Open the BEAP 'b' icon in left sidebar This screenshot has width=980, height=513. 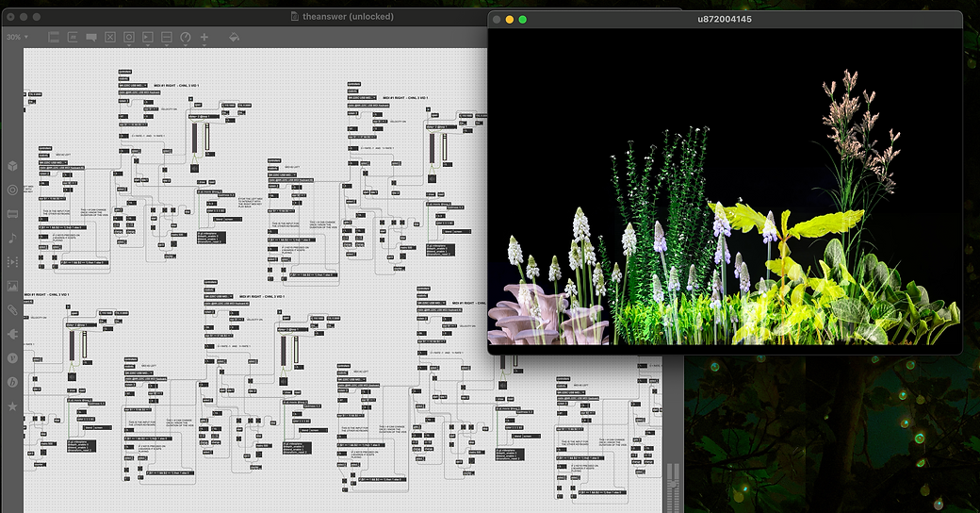click(x=12, y=382)
